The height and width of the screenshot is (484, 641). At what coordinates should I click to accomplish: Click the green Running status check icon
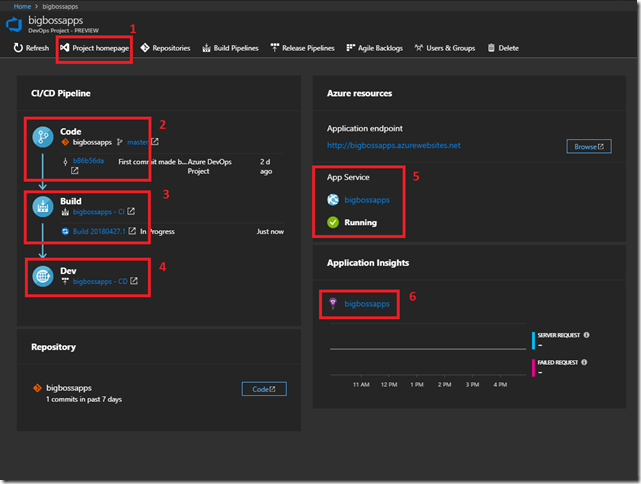(333, 222)
